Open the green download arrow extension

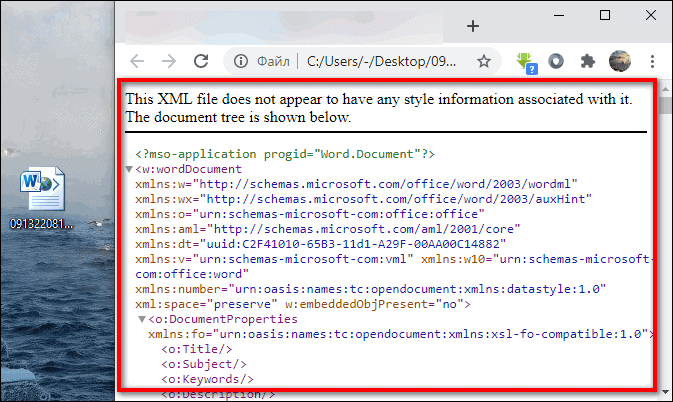(x=526, y=63)
